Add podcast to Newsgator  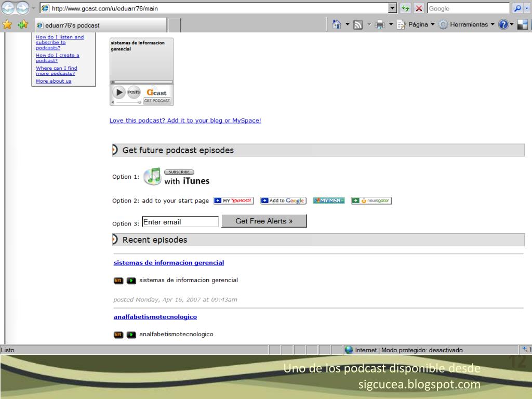click(371, 201)
